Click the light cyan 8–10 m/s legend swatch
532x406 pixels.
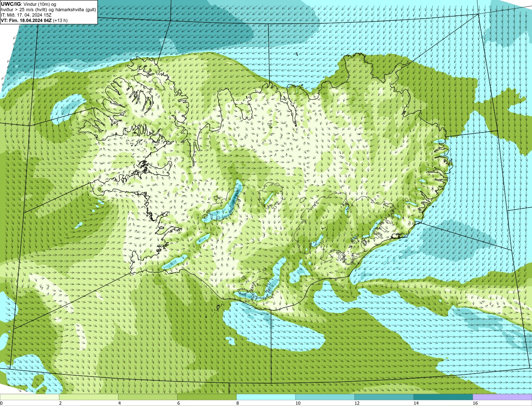pyautogui.click(x=266, y=397)
